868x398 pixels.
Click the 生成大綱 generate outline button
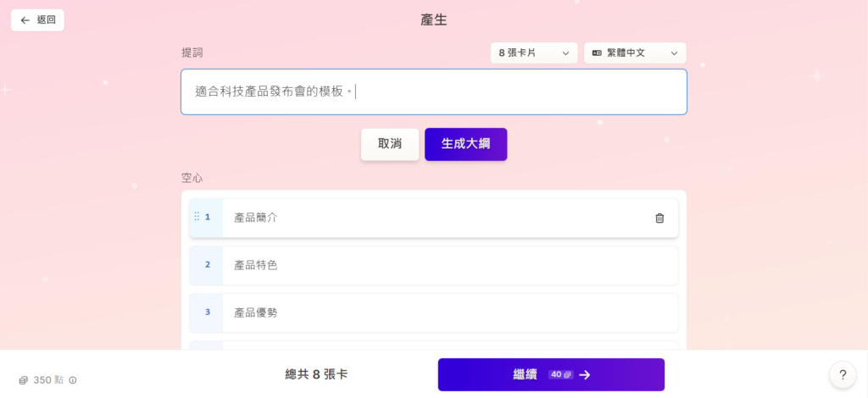click(x=465, y=144)
